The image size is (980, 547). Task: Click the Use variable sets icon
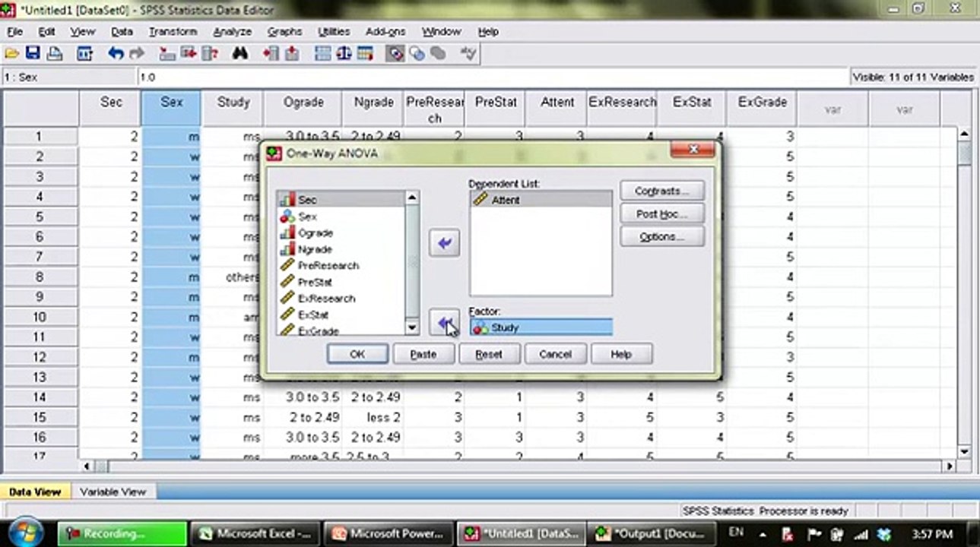pos(417,53)
